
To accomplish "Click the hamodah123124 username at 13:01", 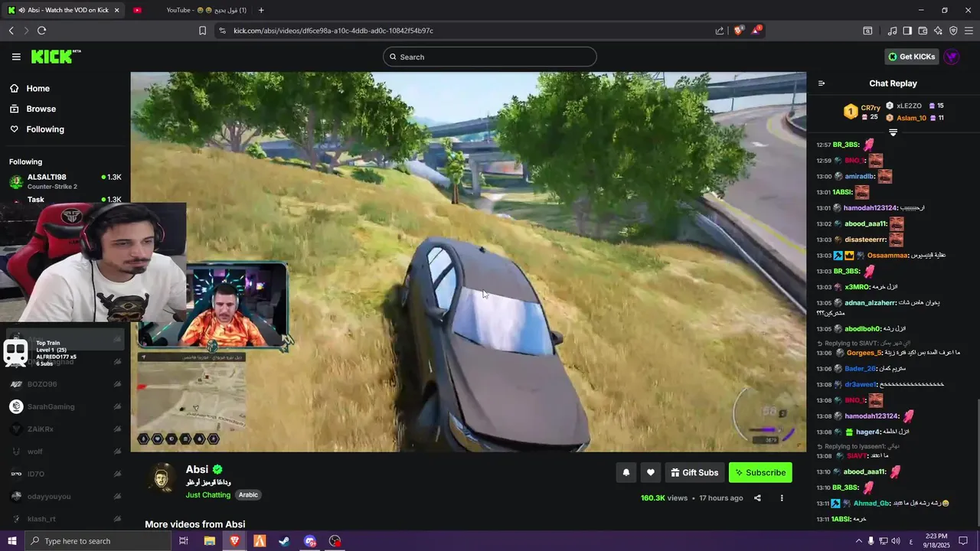I will coord(871,208).
